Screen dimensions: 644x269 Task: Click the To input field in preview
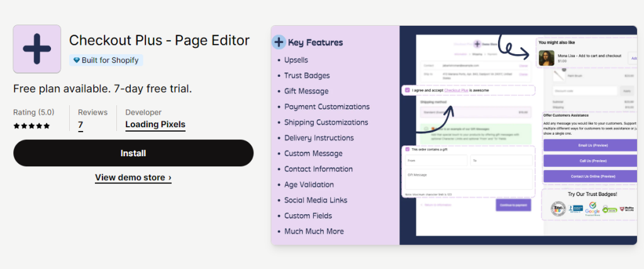501,161
